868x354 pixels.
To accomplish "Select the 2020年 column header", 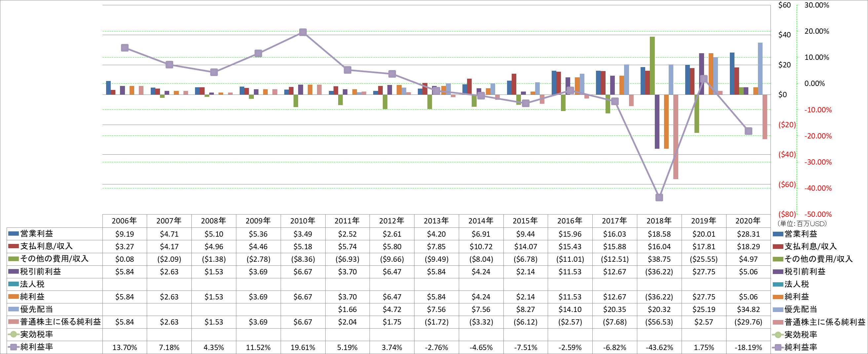I will (x=748, y=221).
